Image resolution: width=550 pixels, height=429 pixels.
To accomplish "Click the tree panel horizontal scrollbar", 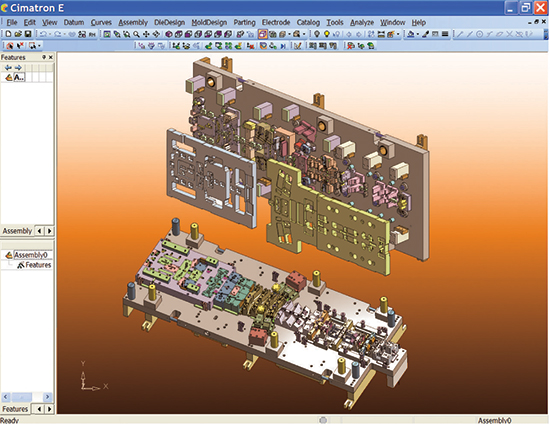I will point(27,397).
